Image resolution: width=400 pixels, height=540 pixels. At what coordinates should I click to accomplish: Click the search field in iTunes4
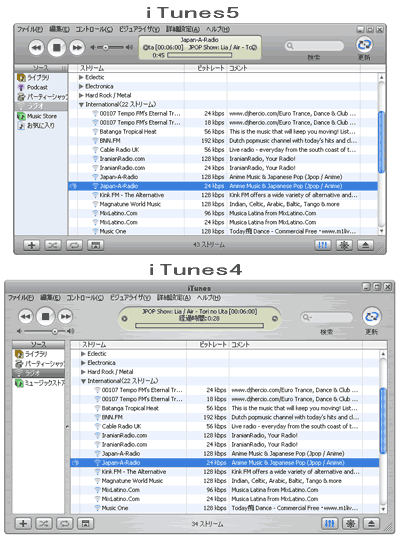327,317
